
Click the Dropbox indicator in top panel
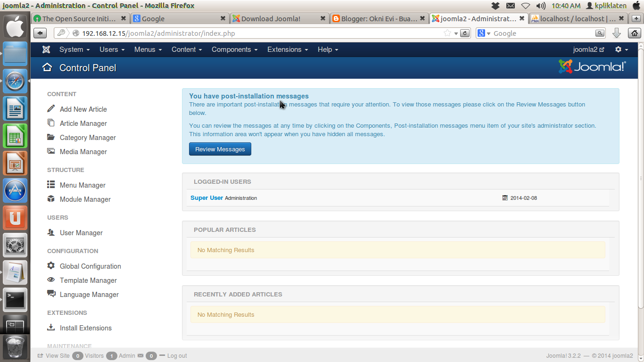495,6
